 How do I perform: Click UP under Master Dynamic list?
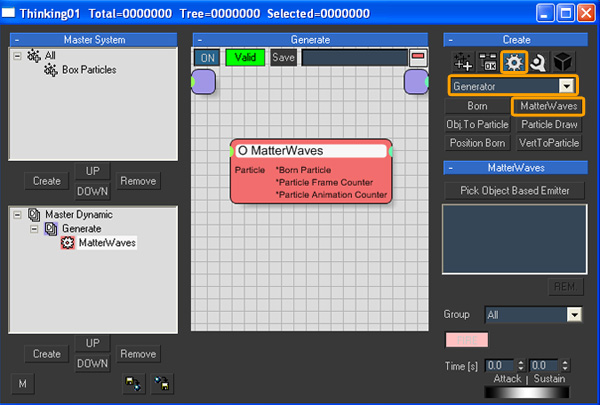click(x=93, y=343)
